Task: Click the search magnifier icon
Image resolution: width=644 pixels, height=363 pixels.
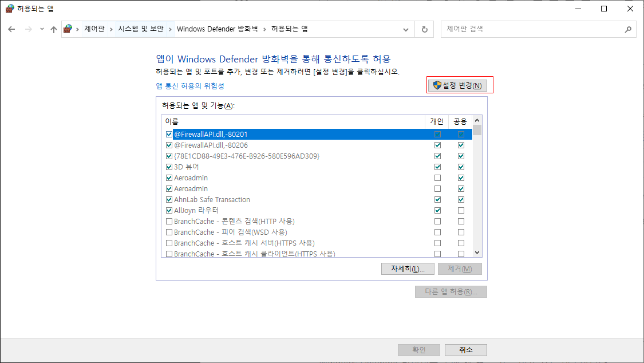Action: [628, 29]
